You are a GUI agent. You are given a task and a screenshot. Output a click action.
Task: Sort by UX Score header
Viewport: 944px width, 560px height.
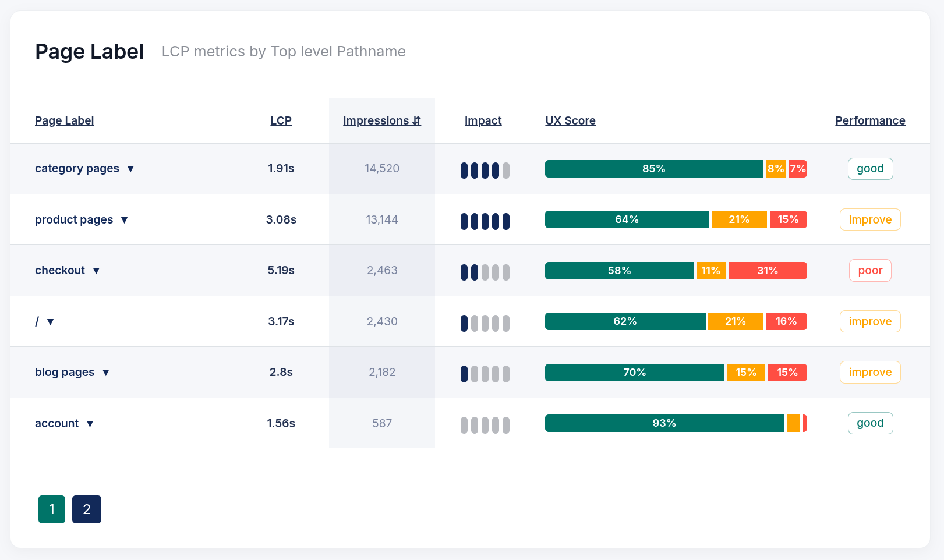[x=570, y=120]
